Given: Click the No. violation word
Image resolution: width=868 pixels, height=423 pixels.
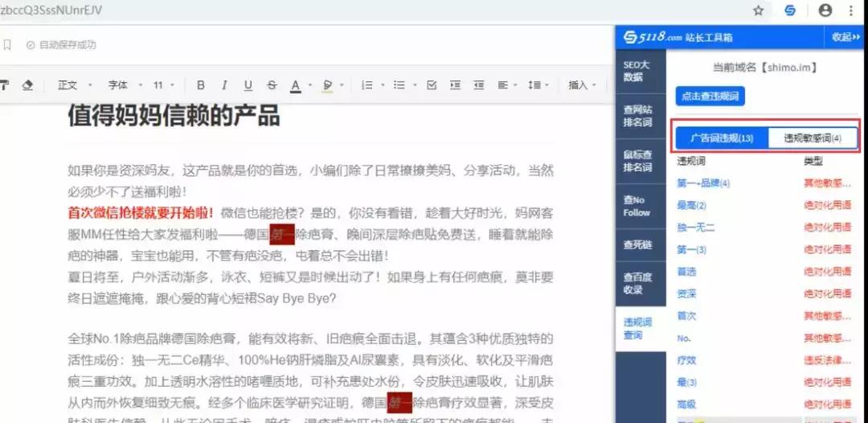Looking at the screenshot, I should tap(684, 339).
